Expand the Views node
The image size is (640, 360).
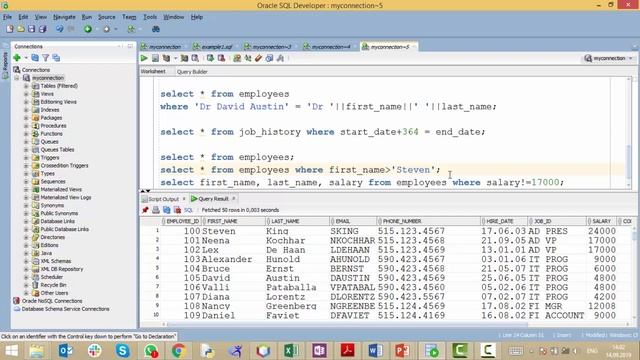(26, 94)
